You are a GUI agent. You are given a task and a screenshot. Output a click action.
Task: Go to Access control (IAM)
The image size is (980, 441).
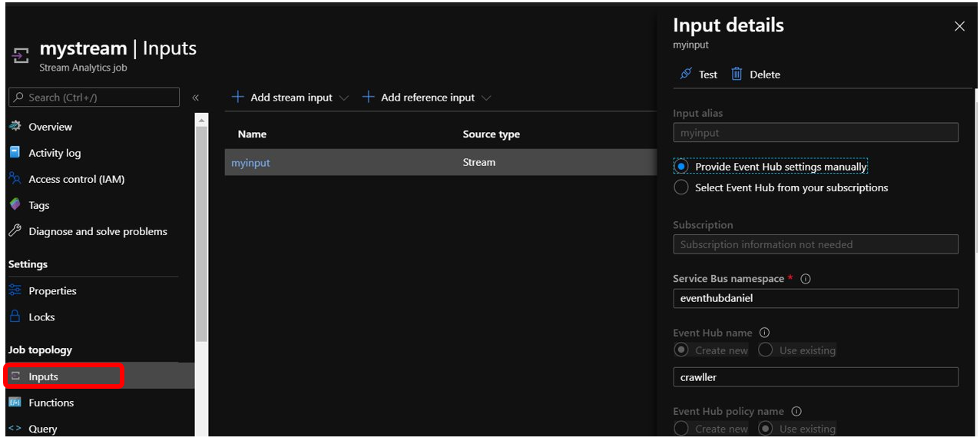[x=76, y=179]
